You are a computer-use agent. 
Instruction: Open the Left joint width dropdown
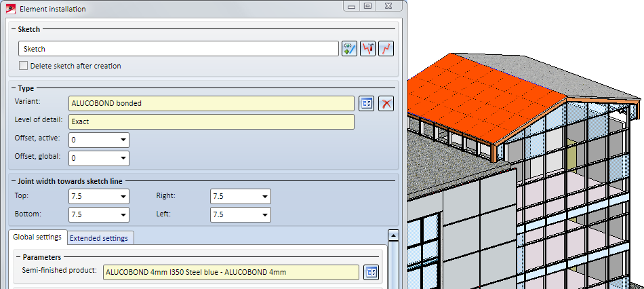point(264,214)
